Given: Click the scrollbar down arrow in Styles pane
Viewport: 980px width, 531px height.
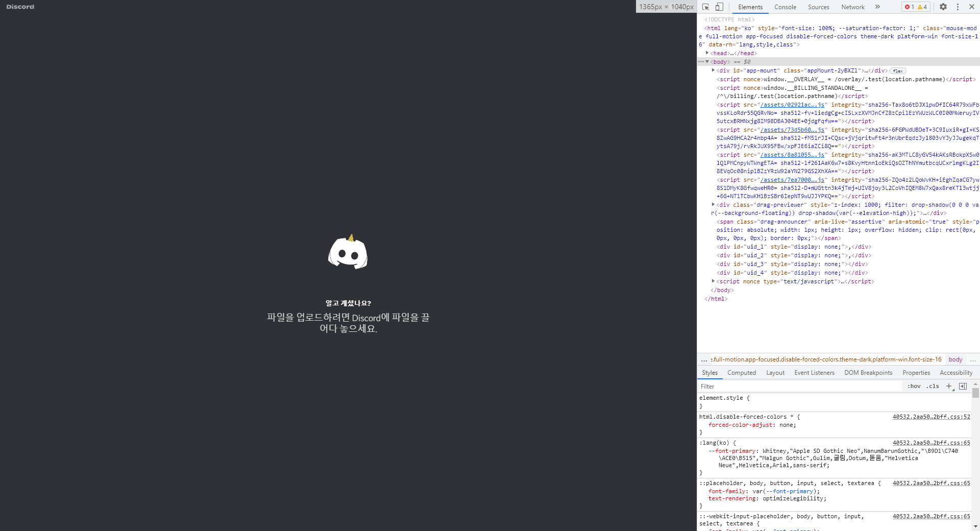Looking at the screenshot, I should tap(975, 526).
